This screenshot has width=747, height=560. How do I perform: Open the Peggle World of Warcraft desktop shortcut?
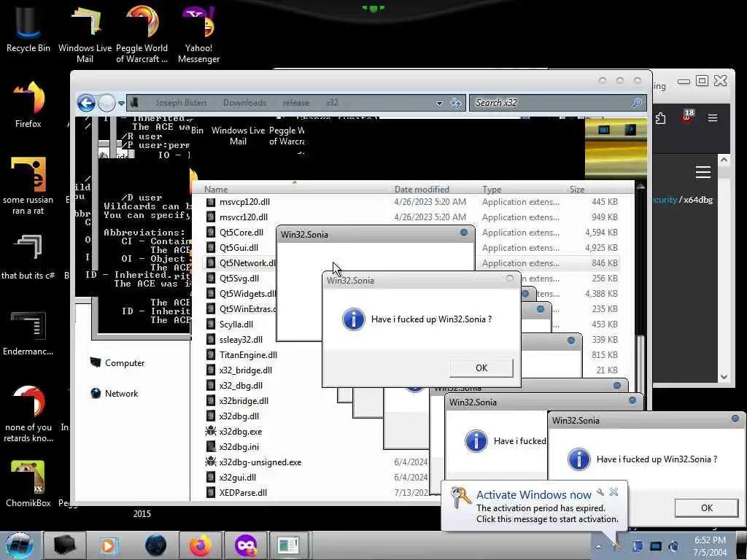point(142,34)
